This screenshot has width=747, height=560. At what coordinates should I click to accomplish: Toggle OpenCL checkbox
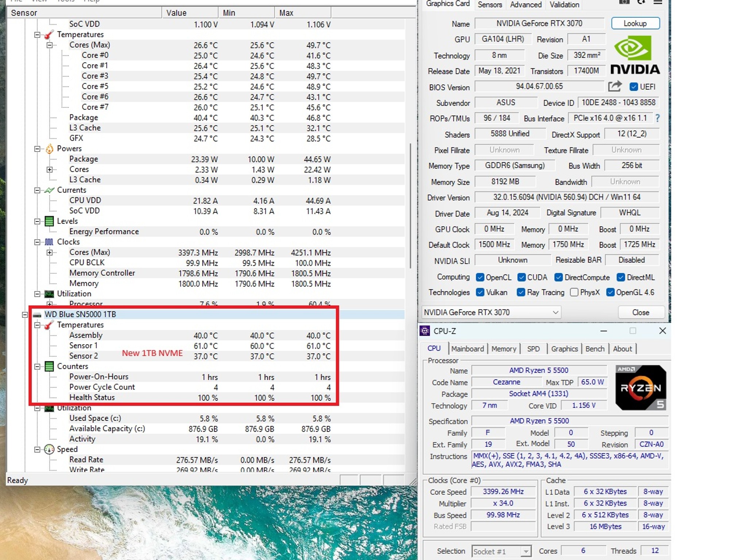480,277
